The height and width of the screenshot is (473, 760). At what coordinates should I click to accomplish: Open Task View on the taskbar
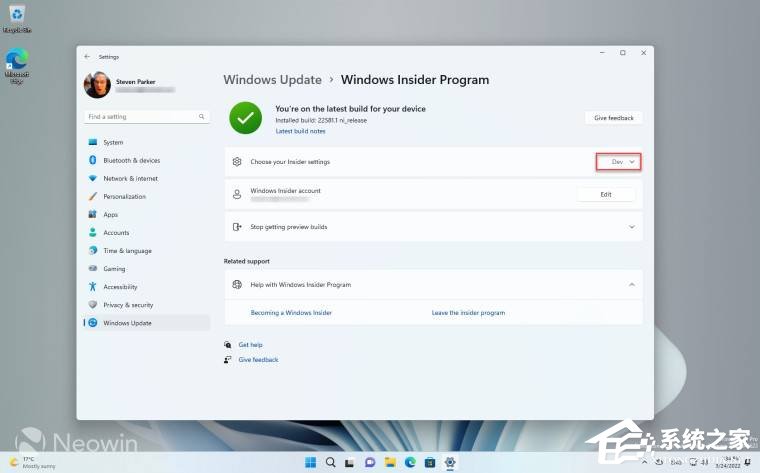(x=350, y=462)
